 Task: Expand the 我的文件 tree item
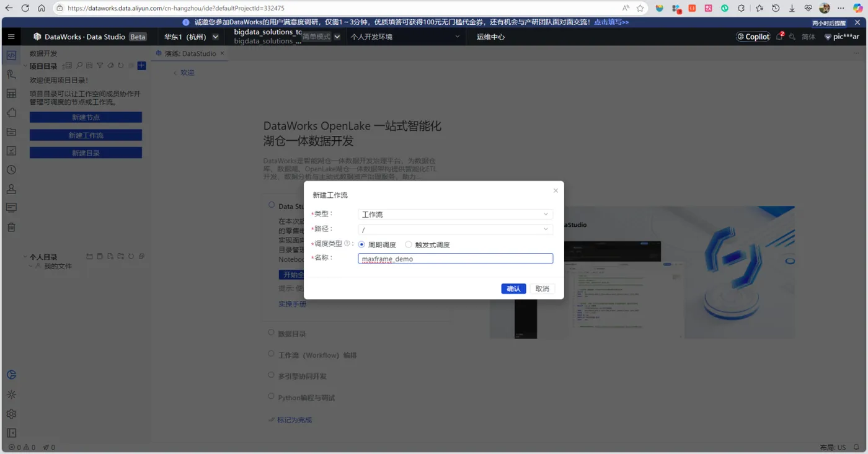coord(30,266)
